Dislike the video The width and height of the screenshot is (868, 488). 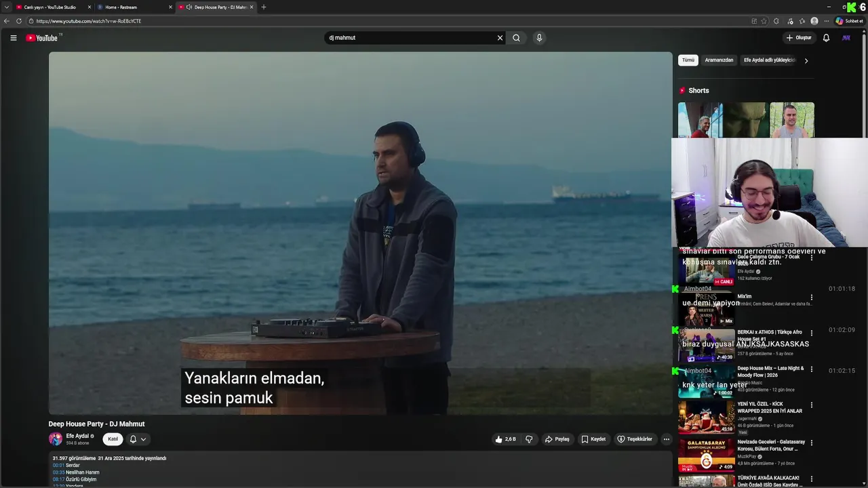coord(529,439)
